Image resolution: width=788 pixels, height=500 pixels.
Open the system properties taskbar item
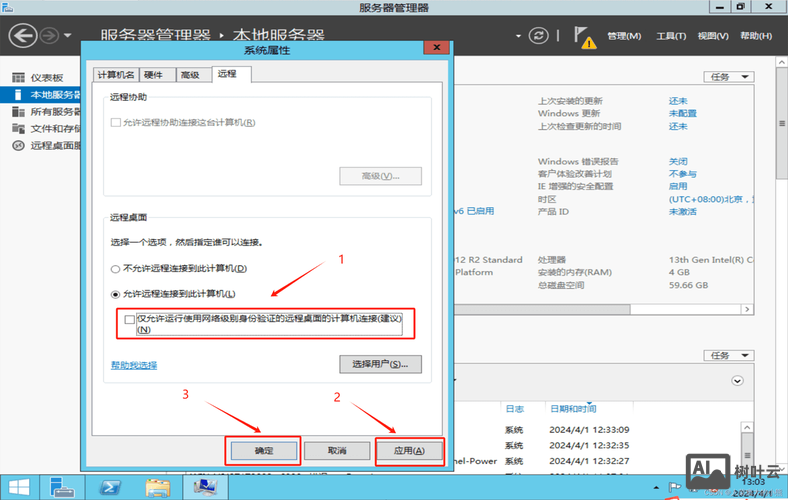[205, 487]
